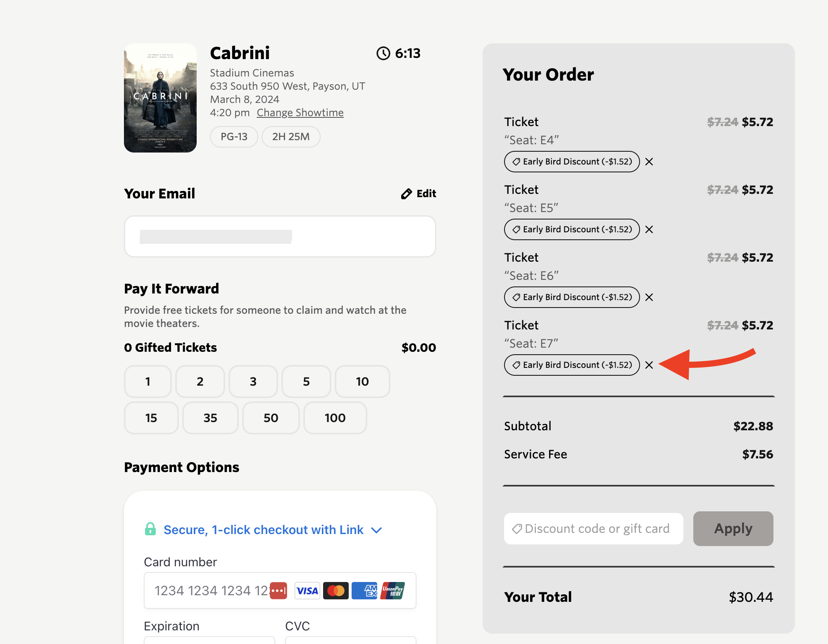Click the Your Email input box
The image size is (828, 644).
pos(280,236)
